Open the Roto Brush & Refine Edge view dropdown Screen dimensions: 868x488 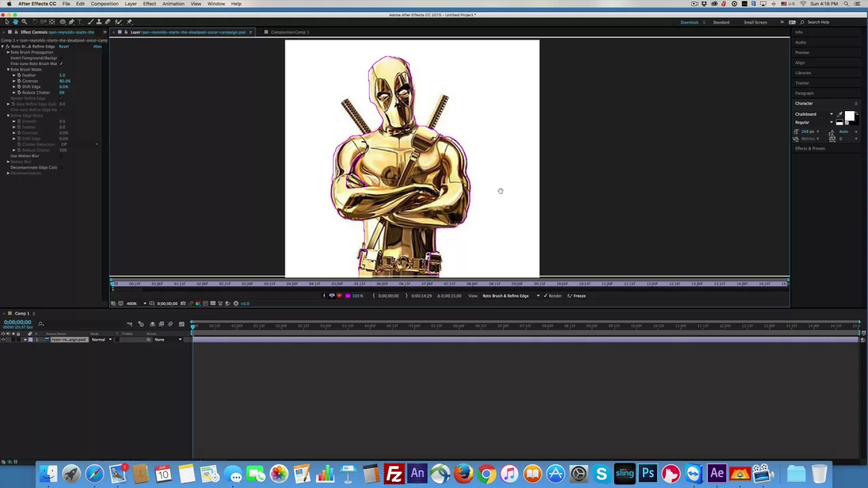click(511, 296)
